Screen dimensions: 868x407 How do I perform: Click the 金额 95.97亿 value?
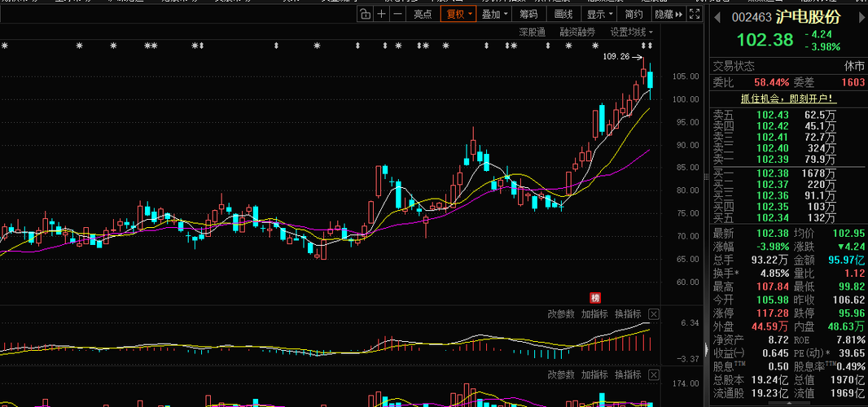click(x=847, y=260)
